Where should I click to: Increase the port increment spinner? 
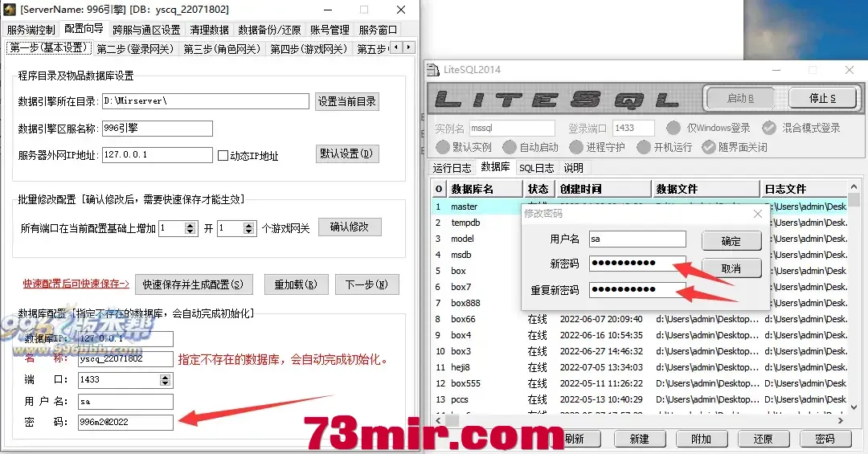[190, 225]
